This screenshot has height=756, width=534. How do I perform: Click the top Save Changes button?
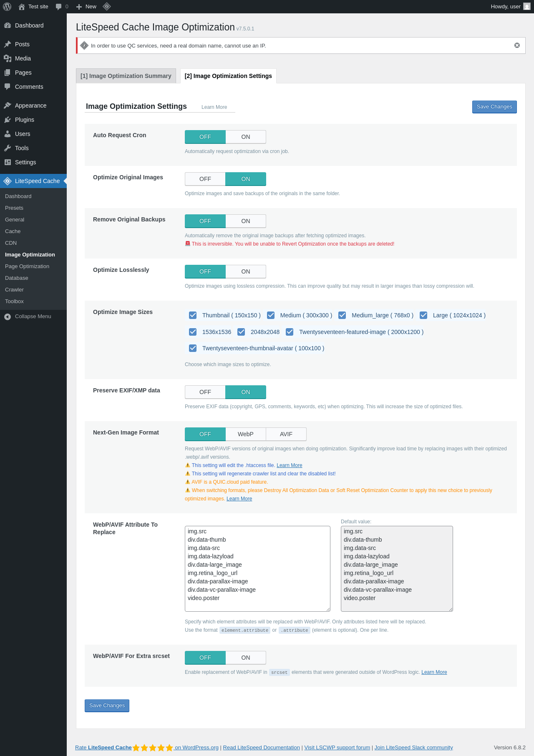pyautogui.click(x=494, y=107)
